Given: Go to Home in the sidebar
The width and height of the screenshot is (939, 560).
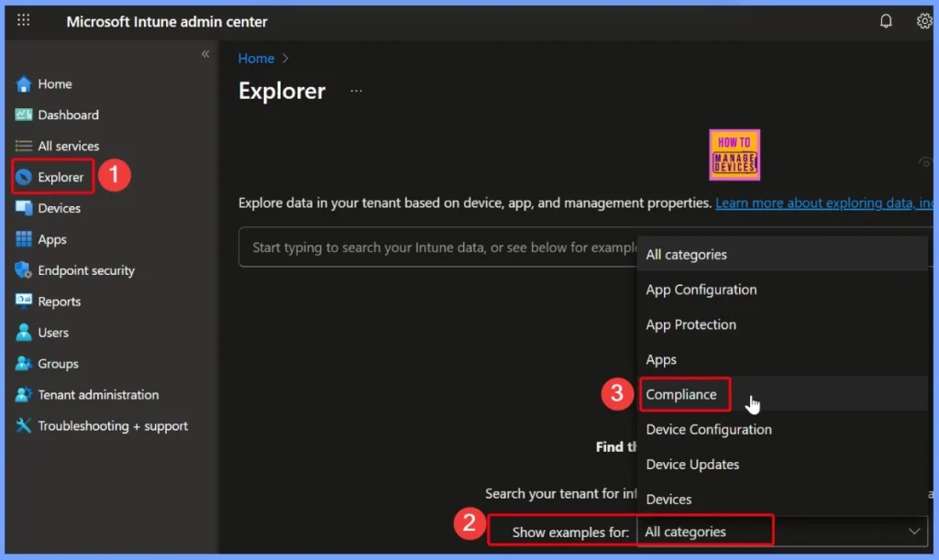Looking at the screenshot, I should pyautogui.click(x=54, y=84).
